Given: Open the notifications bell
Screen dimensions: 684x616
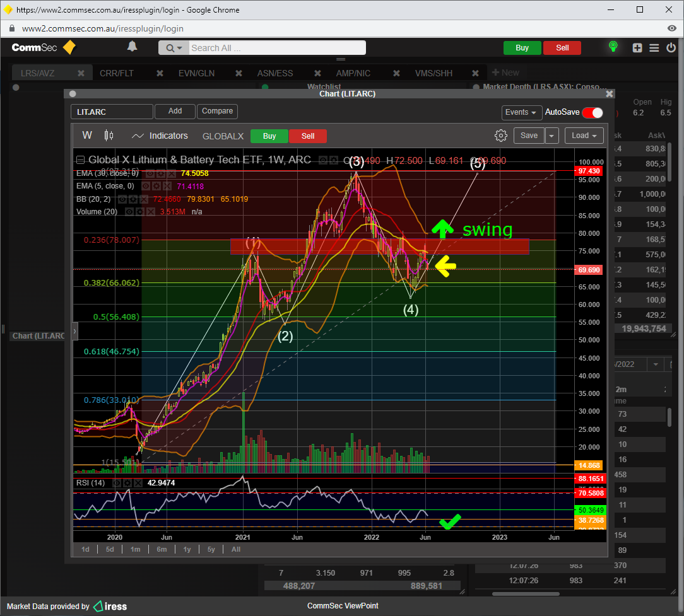Looking at the screenshot, I should pyautogui.click(x=132, y=47).
